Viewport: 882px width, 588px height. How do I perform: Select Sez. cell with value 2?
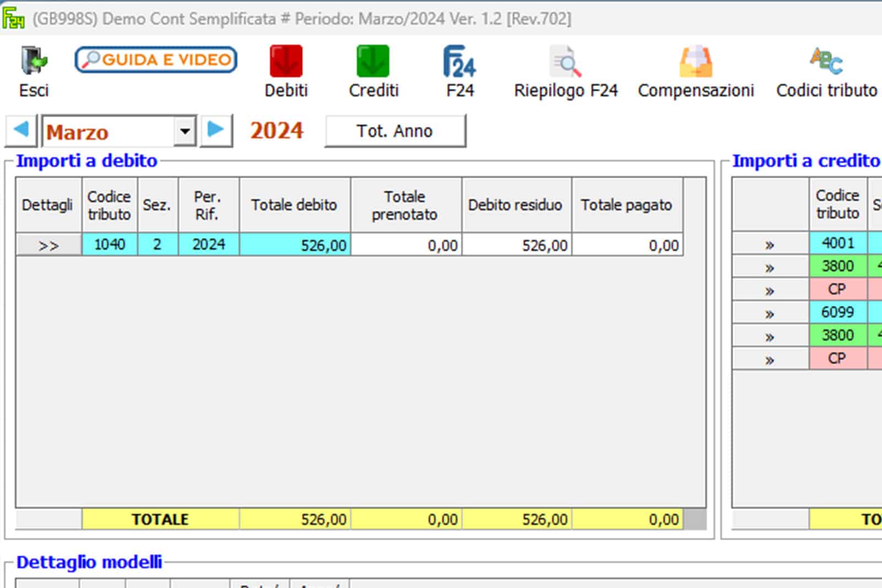[x=158, y=244]
